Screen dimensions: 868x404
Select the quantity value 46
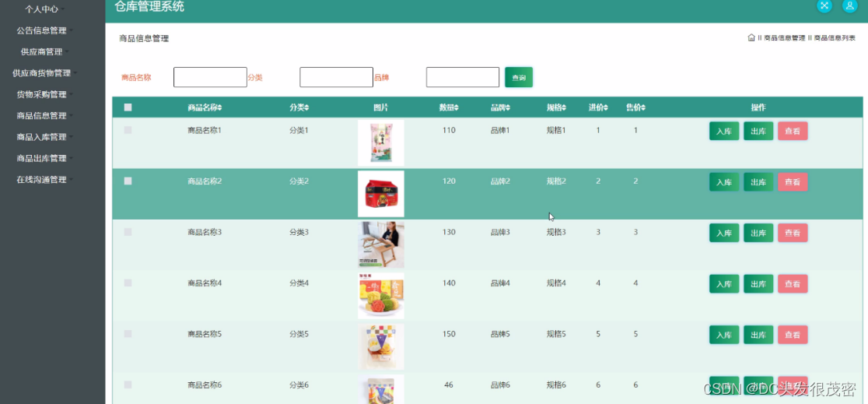pyautogui.click(x=449, y=385)
